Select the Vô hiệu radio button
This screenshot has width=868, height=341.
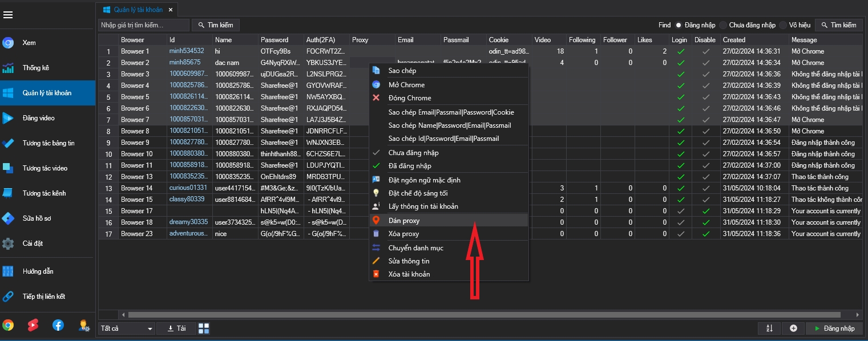pos(784,25)
